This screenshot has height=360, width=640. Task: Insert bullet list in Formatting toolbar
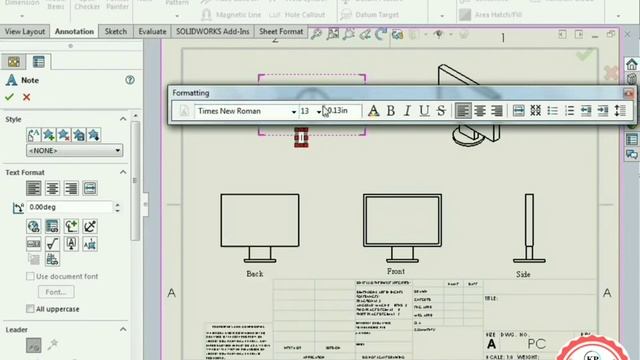click(552, 111)
